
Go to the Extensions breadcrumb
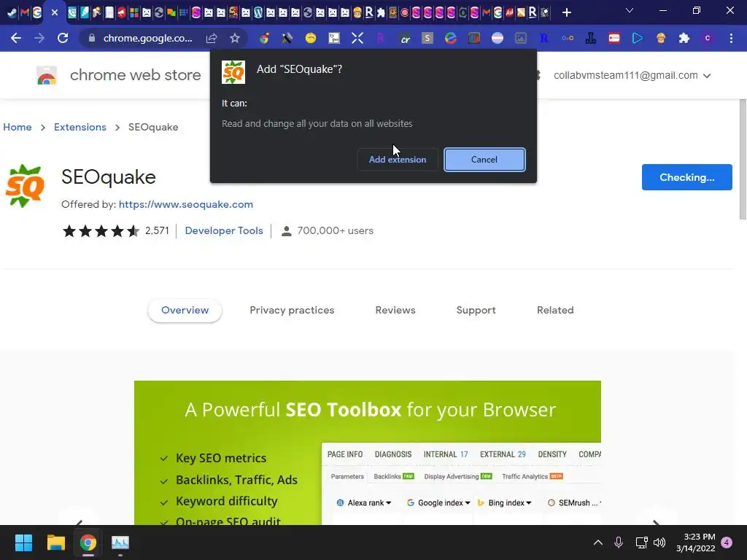click(x=80, y=127)
